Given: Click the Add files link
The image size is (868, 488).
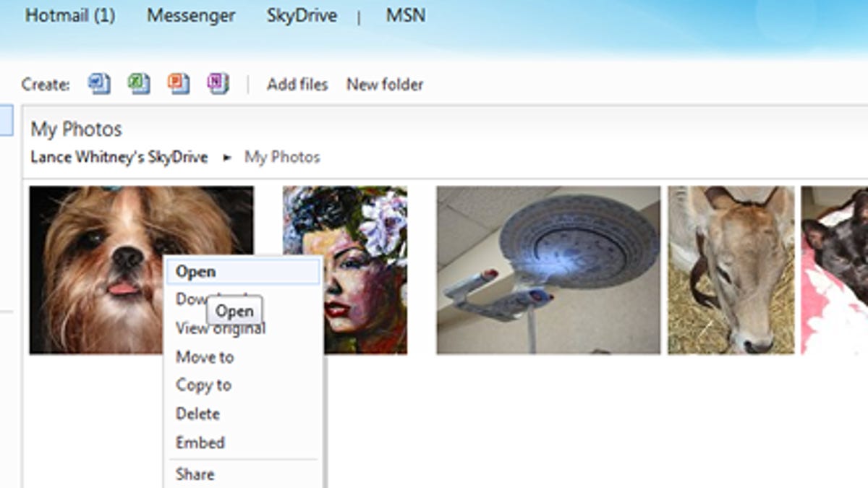Looking at the screenshot, I should pos(297,85).
